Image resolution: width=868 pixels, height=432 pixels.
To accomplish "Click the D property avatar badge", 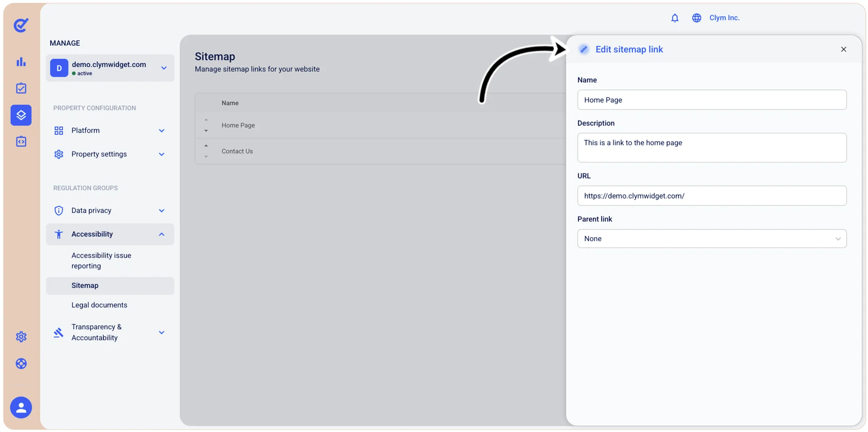I will (59, 68).
